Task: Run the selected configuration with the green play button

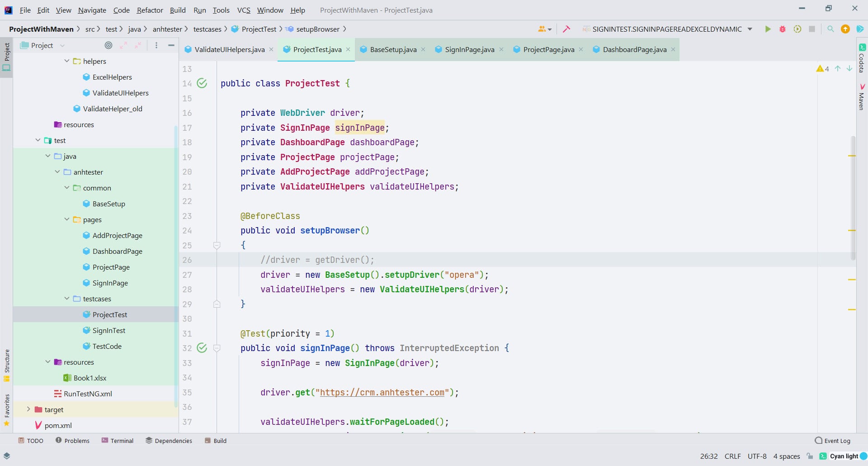Action: coord(768,29)
